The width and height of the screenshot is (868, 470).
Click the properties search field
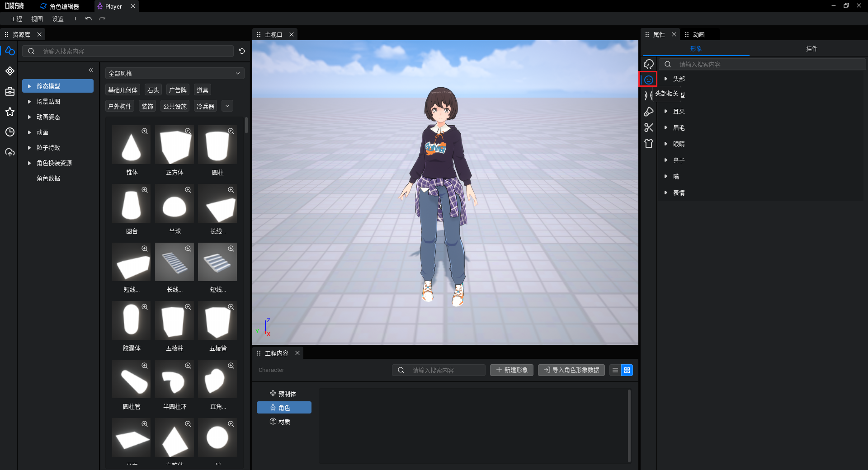coord(762,64)
